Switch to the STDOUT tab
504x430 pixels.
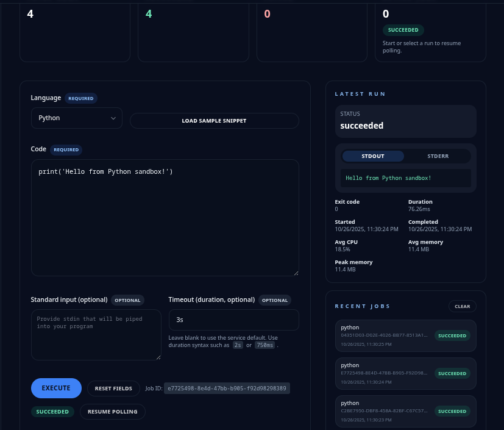point(372,156)
